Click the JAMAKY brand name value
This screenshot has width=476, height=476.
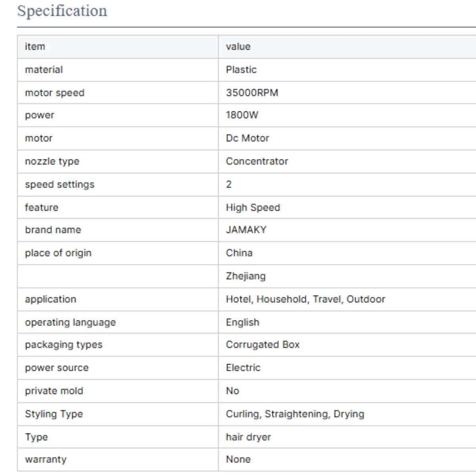(x=246, y=230)
